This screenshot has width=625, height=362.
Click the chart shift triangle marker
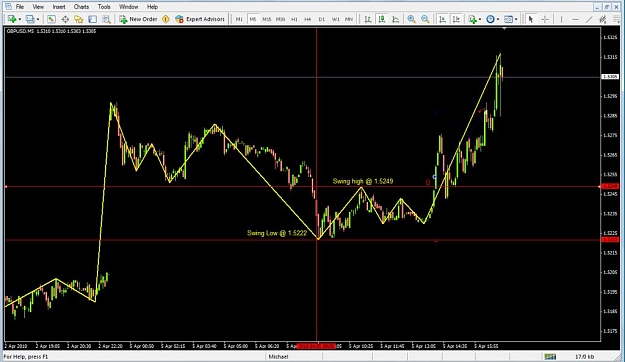coord(504,29)
